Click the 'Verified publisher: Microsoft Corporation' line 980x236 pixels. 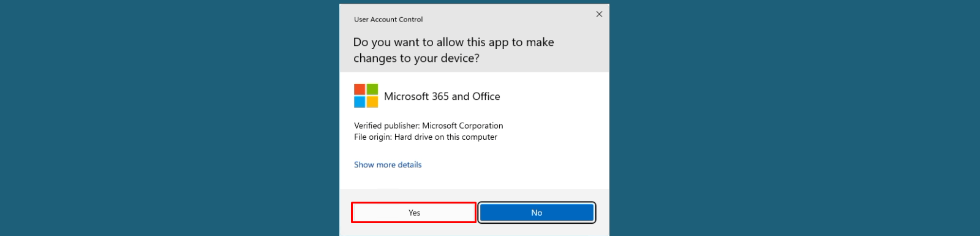428,126
